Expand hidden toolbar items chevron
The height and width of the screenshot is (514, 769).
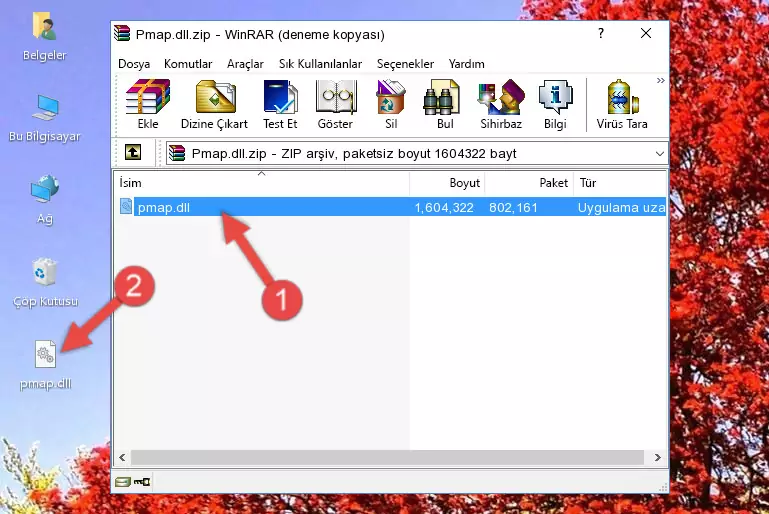click(661, 80)
